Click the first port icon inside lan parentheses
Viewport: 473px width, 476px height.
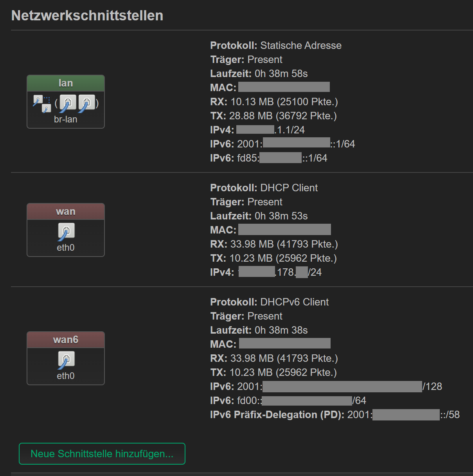click(x=68, y=103)
